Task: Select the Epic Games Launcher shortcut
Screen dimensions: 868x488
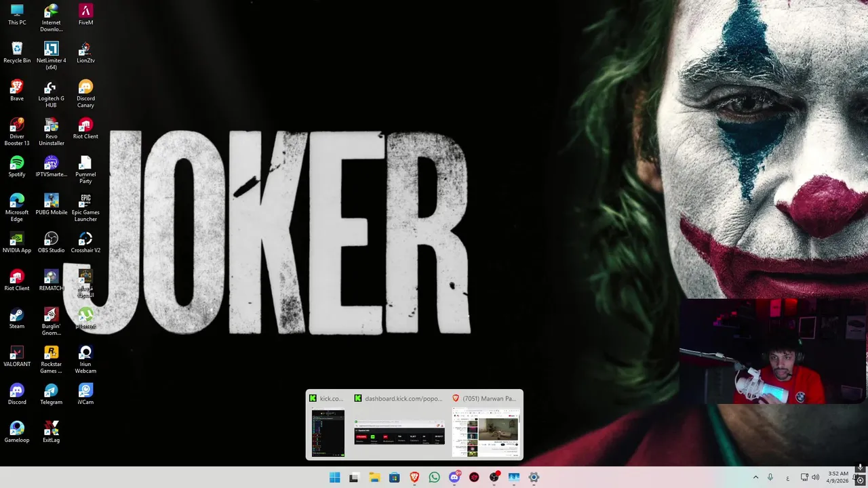Action: [x=85, y=207]
